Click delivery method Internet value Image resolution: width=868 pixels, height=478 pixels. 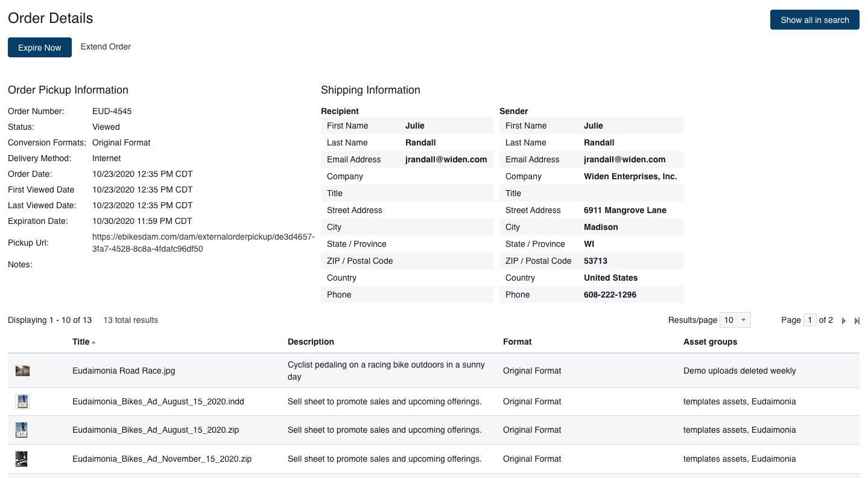pyautogui.click(x=106, y=158)
